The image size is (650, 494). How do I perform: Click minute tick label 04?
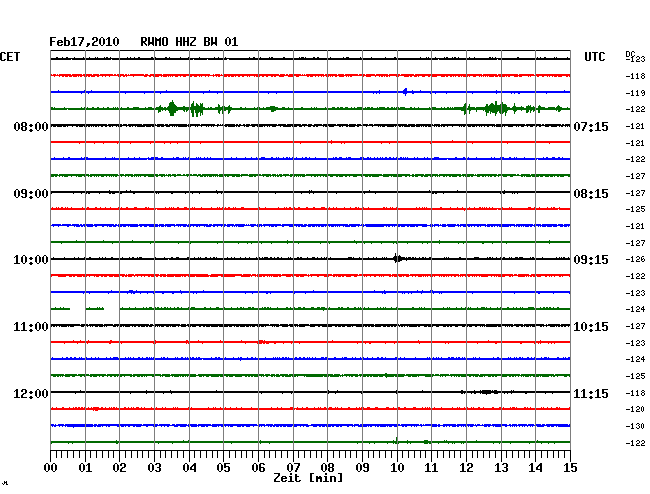point(189,468)
